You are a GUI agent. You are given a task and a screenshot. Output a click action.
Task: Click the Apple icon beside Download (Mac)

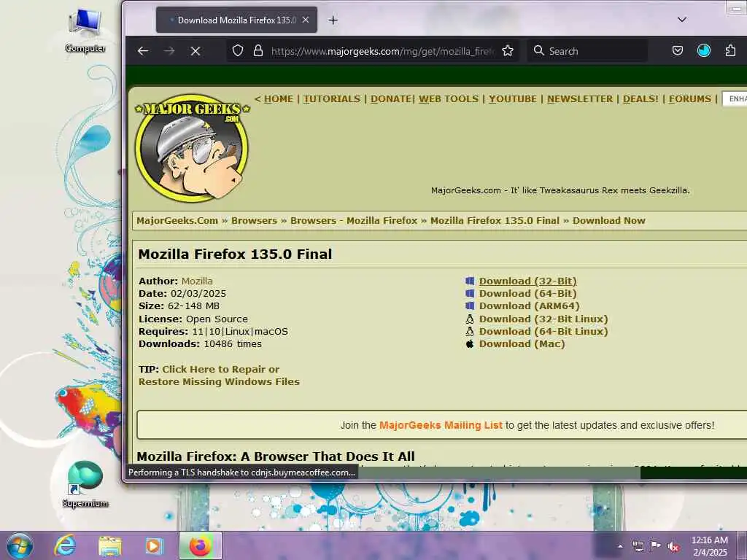[470, 343]
